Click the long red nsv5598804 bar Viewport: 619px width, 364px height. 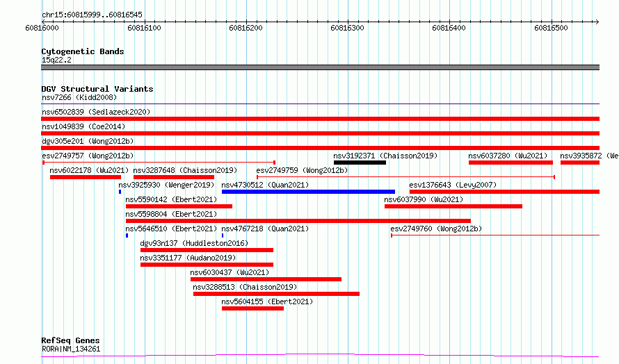(x=298, y=221)
